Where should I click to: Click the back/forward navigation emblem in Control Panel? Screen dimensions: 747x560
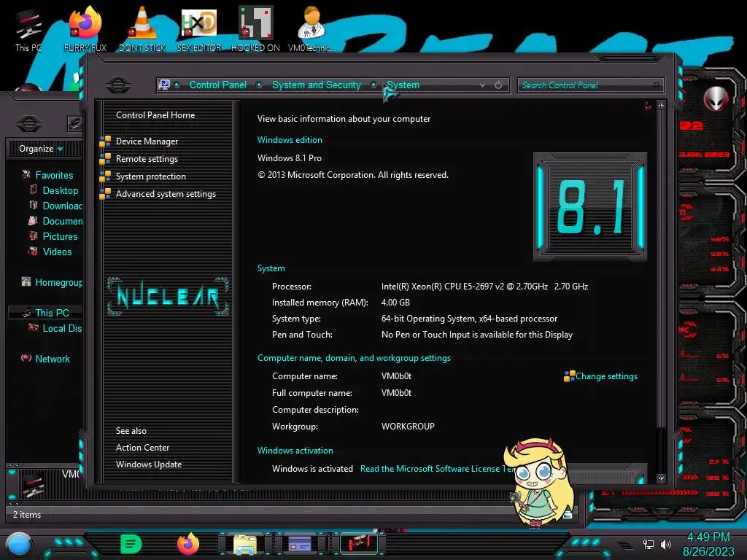click(118, 85)
